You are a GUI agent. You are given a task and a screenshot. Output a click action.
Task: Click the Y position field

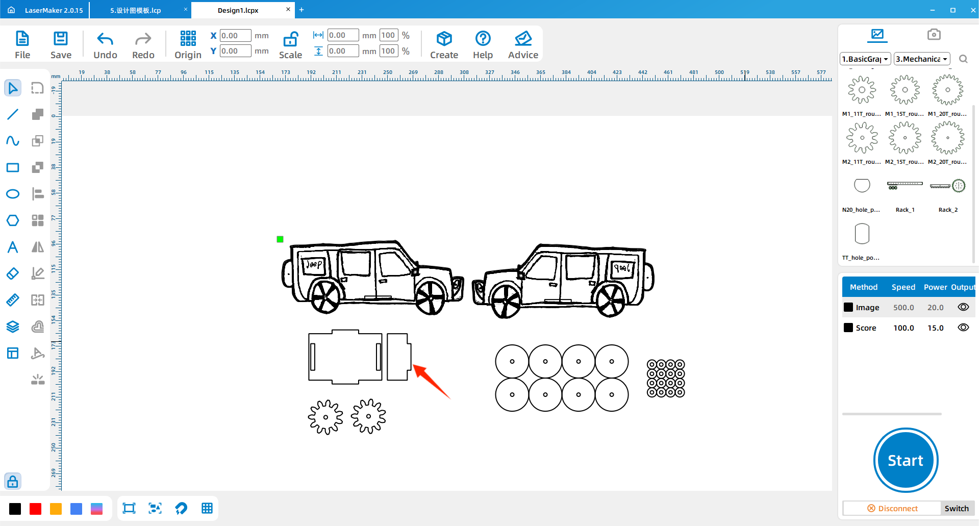tap(235, 51)
